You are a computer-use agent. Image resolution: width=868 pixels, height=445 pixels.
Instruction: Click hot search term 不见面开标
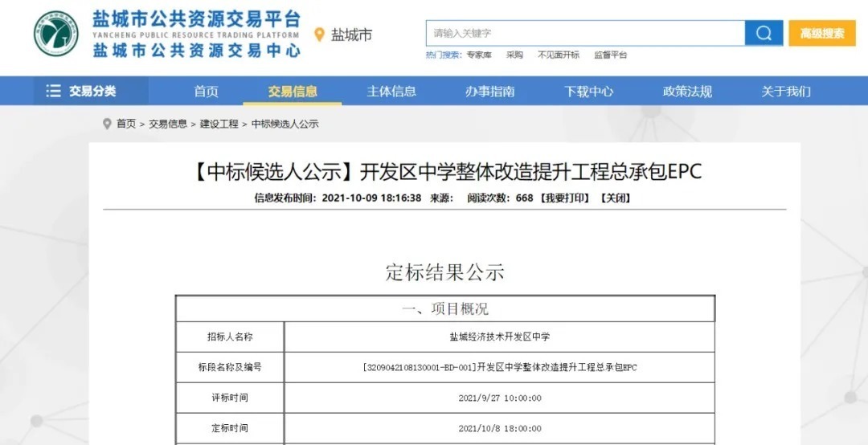[x=559, y=55]
